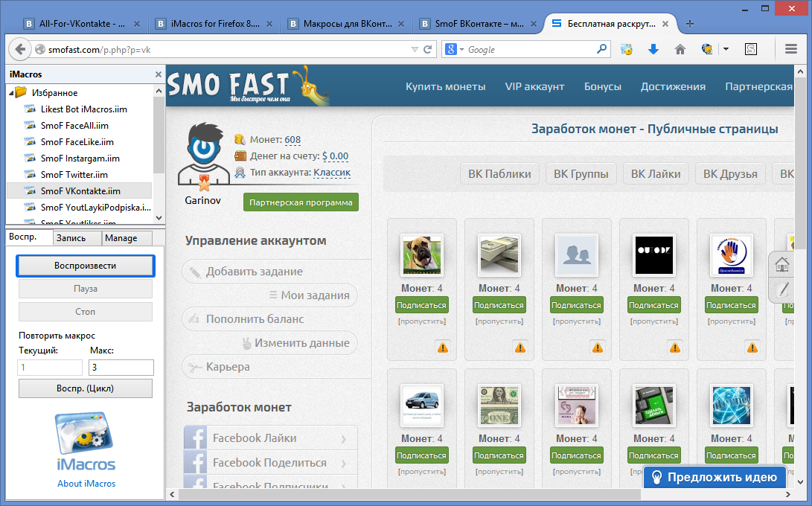Screen dimensions: 812x506
Task: Click Подписаться under the dog card
Action: [421, 305]
